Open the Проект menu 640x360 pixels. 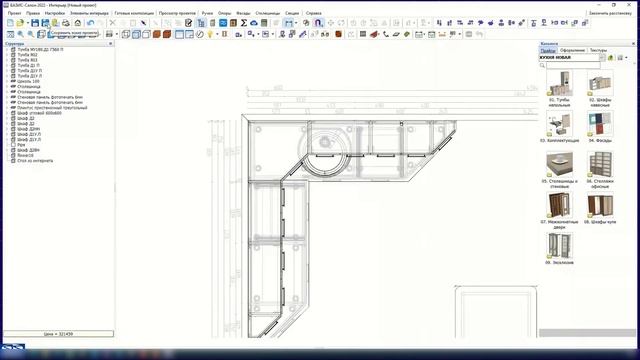14,13
